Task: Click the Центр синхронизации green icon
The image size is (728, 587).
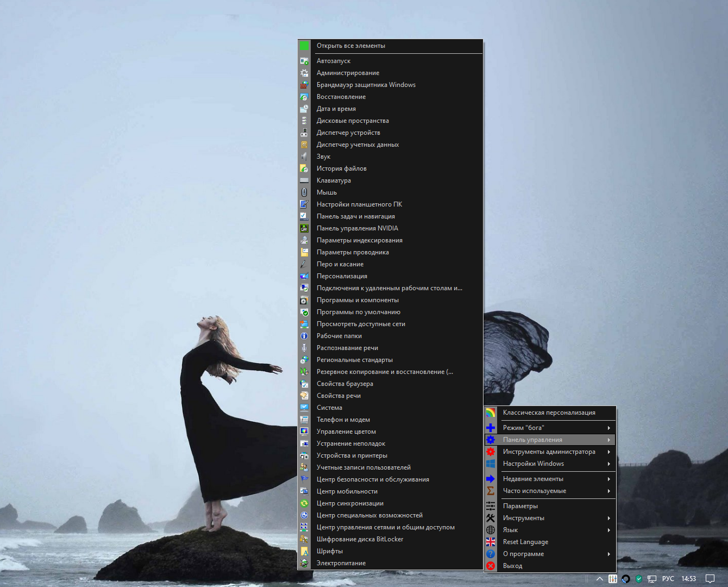Action: (x=304, y=503)
